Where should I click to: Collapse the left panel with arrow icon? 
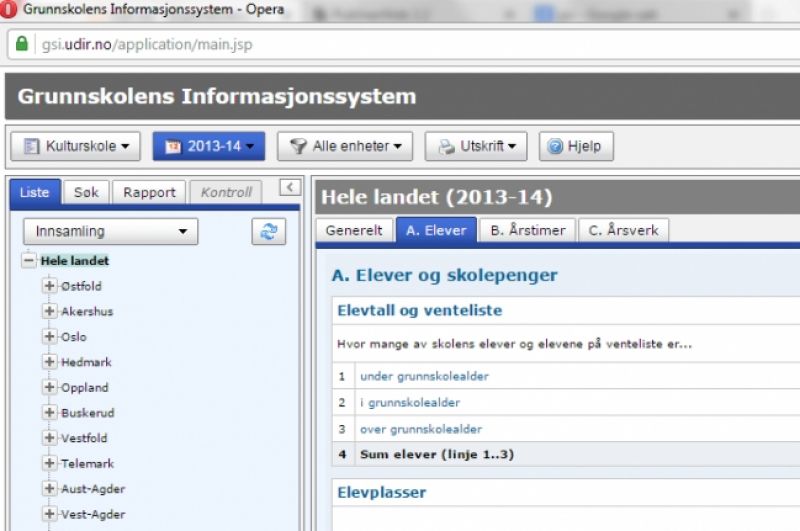click(289, 187)
